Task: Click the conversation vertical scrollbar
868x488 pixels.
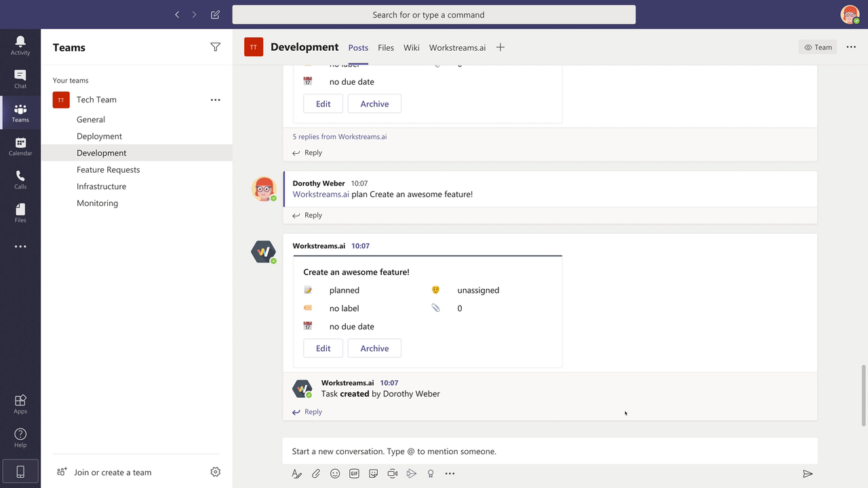Action: pyautogui.click(x=863, y=396)
